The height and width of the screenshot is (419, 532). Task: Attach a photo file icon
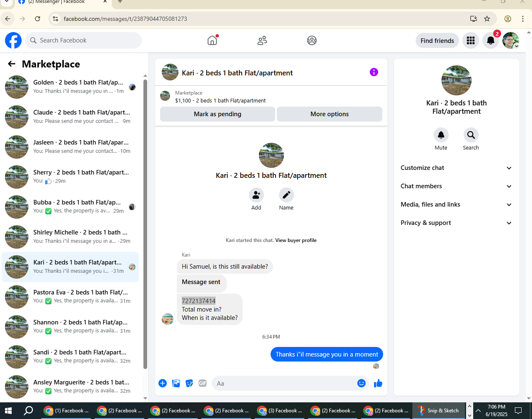point(176,383)
